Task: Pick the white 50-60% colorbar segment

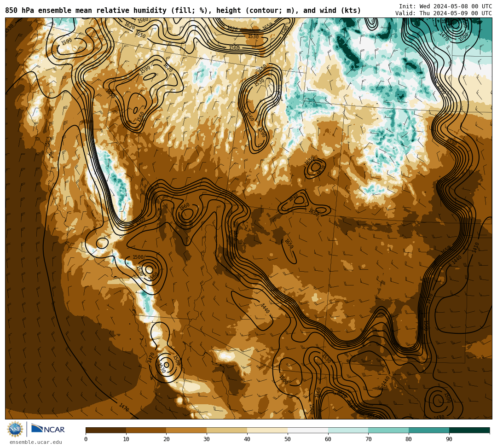Action: (308, 430)
